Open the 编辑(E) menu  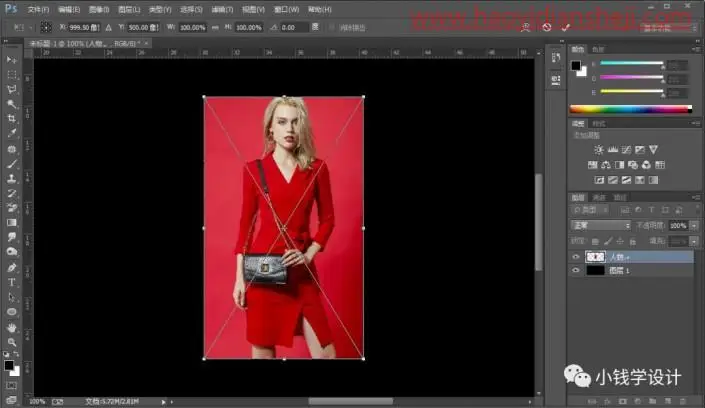68,9
